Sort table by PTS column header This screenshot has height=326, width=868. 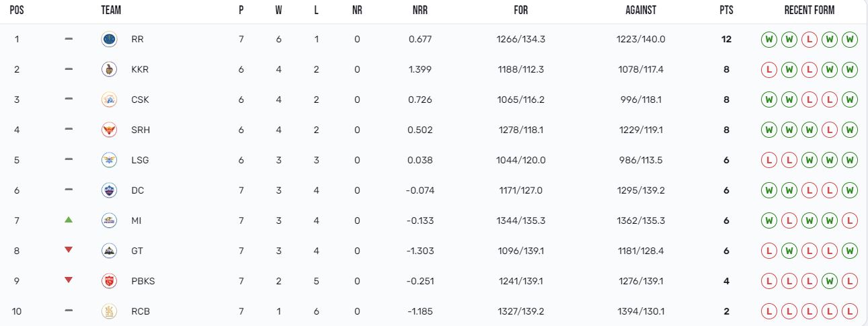click(x=726, y=11)
